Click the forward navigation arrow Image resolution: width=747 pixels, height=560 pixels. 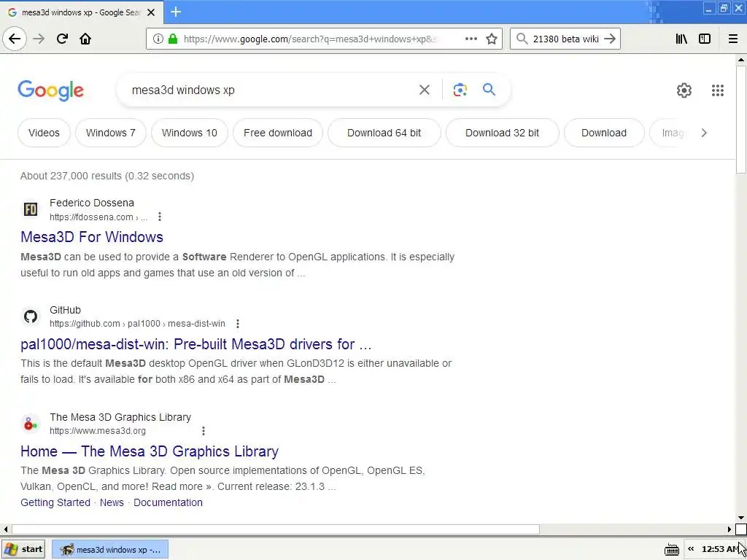(x=39, y=39)
